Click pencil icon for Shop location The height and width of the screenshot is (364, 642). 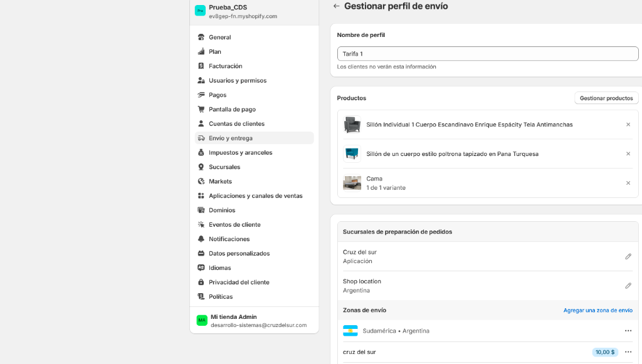coord(628,286)
